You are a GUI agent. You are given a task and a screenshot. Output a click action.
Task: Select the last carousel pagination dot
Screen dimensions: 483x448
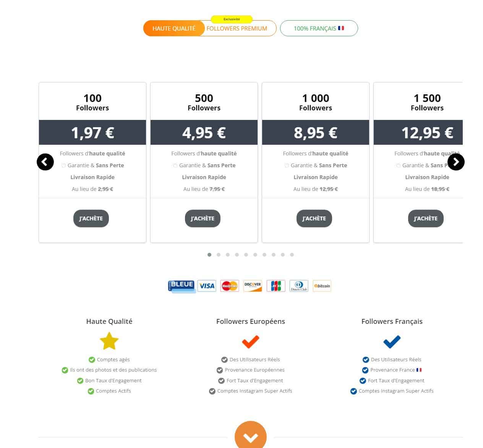(x=292, y=255)
